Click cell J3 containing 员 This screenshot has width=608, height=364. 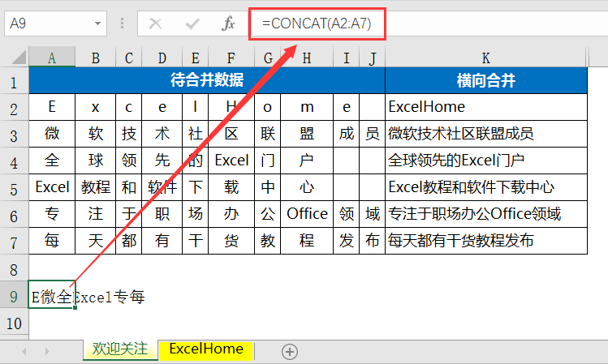click(x=373, y=134)
